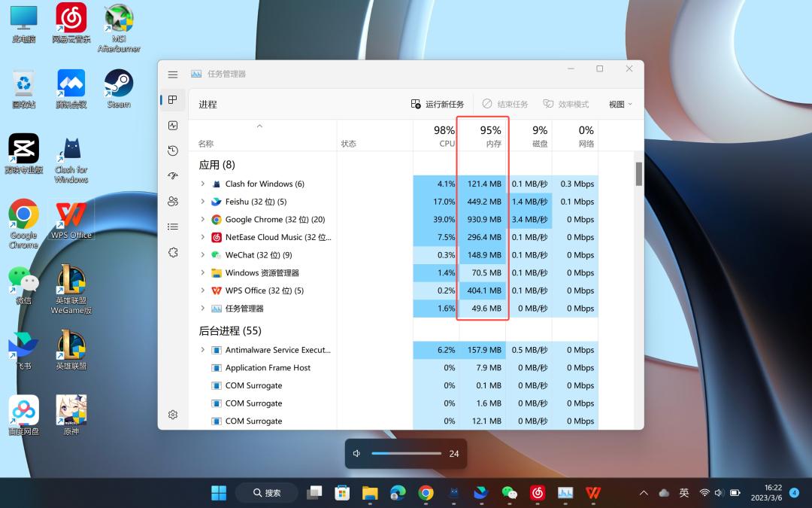Image resolution: width=812 pixels, height=508 pixels.
Task: Click the process list vertical scrollbar
Action: coord(639,175)
